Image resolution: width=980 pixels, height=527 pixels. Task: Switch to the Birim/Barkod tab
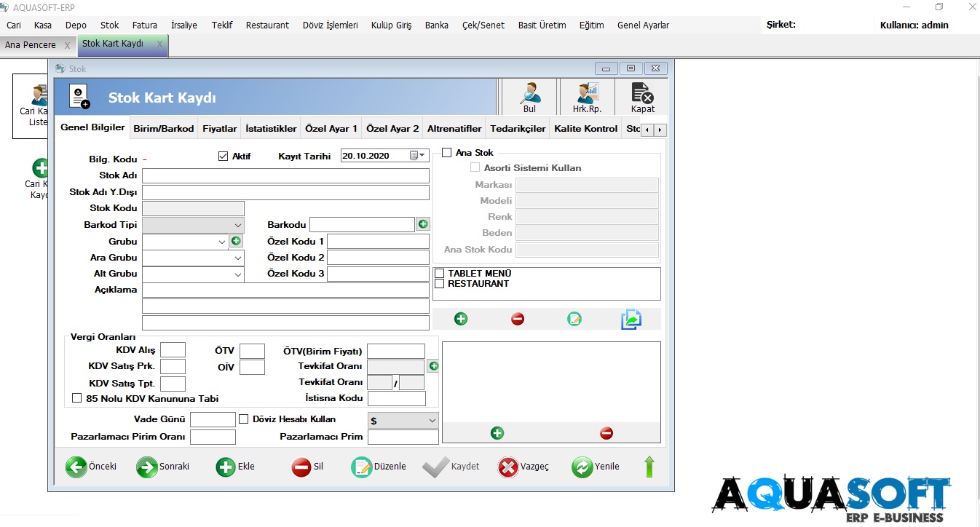pyautogui.click(x=164, y=129)
